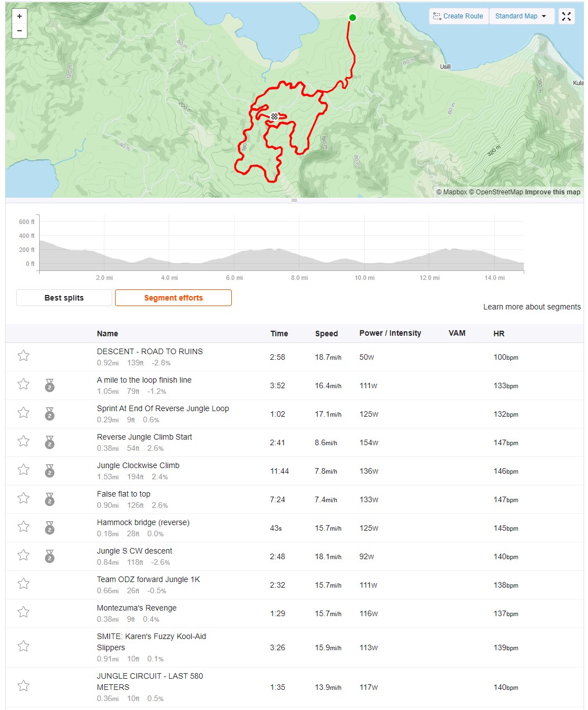
Task: Click the medal next to Reverse Jungle Climb Start
Action: click(50, 442)
